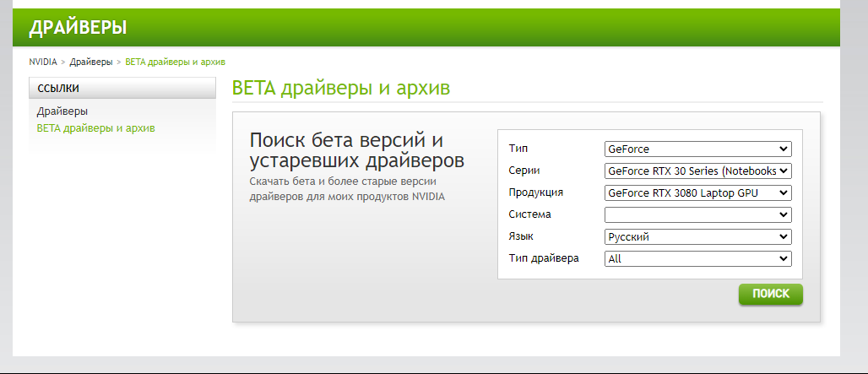Click the Серии field label

click(524, 171)
